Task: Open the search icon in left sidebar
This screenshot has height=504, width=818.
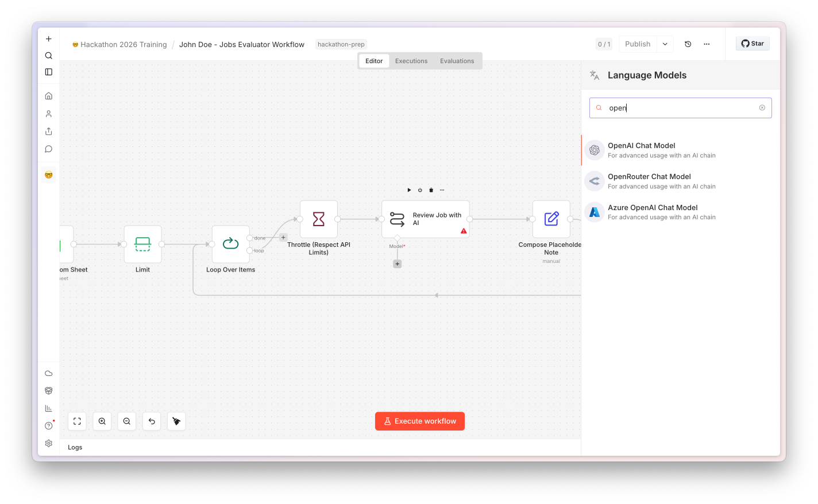Action: click(x=49, y=56)
